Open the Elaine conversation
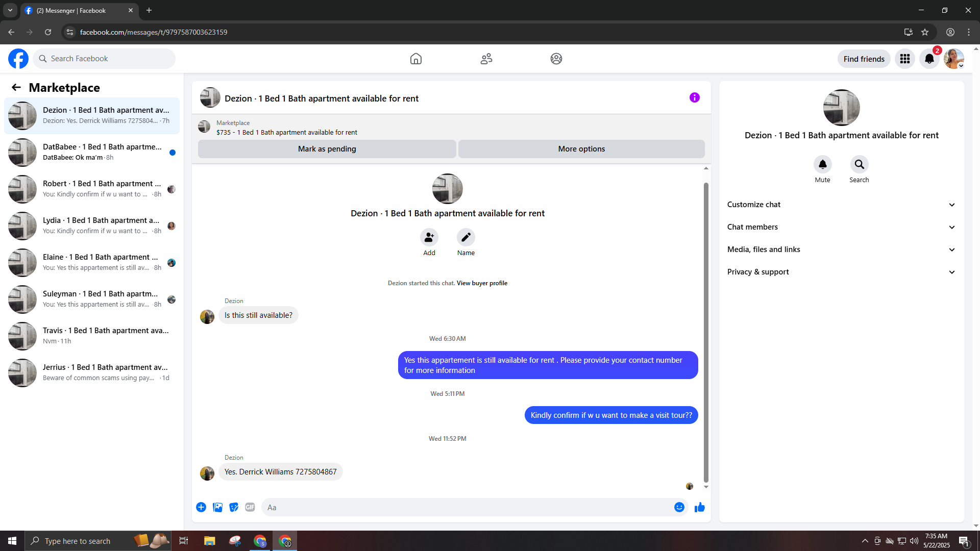Image resolution: width=980 pixels, height=551 pixels. coord(92,263)
